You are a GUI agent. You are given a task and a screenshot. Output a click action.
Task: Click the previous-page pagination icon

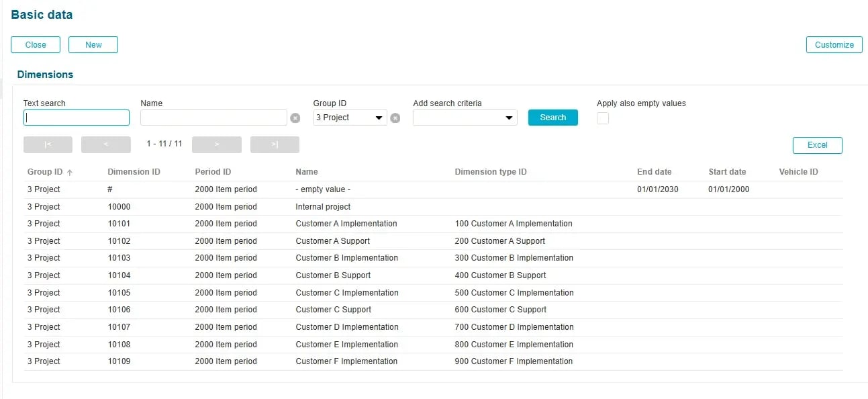pyautogui.click(x=106, y=144)
